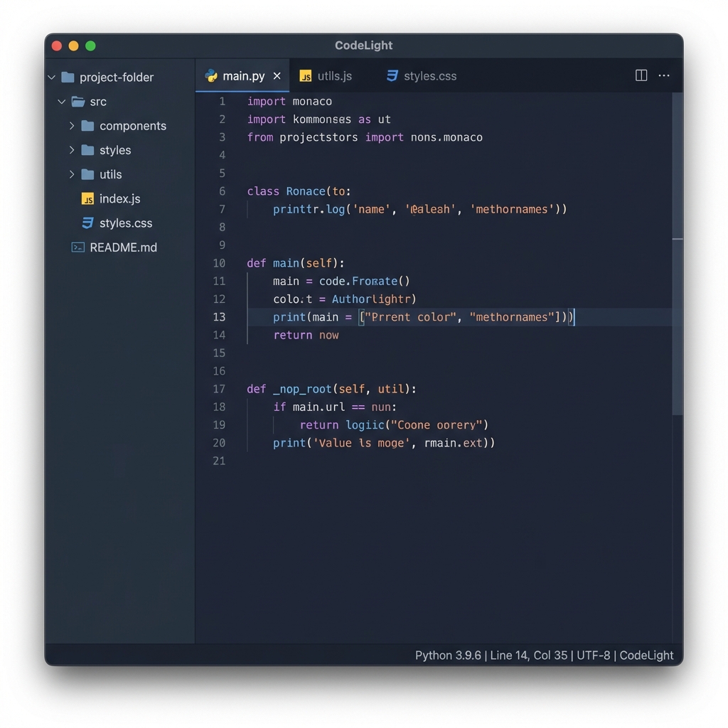Viewport: 728px width, 728px height.
Task: Click Python 3.9.6 in the status bar
Action: tap(449, 655)
